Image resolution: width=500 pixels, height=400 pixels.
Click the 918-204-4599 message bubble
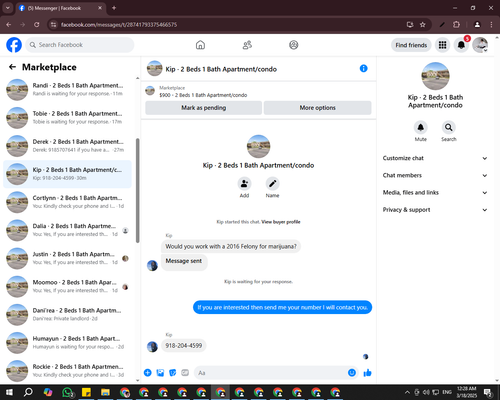coord(184,346)
